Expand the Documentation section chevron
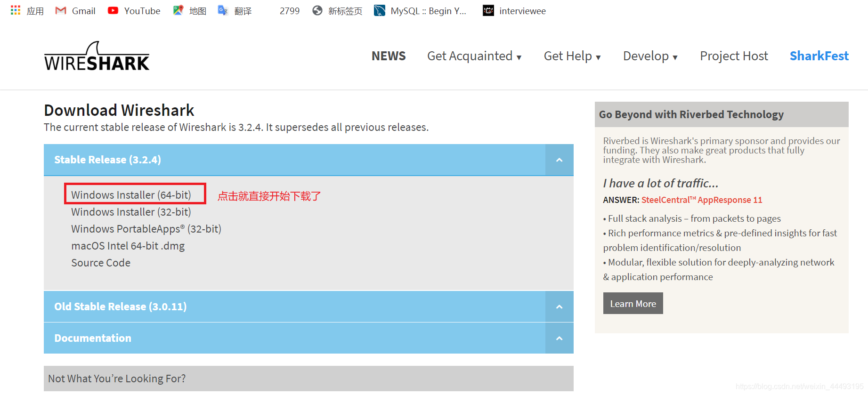This screenshot has width=868, height=395. (559, 339)
